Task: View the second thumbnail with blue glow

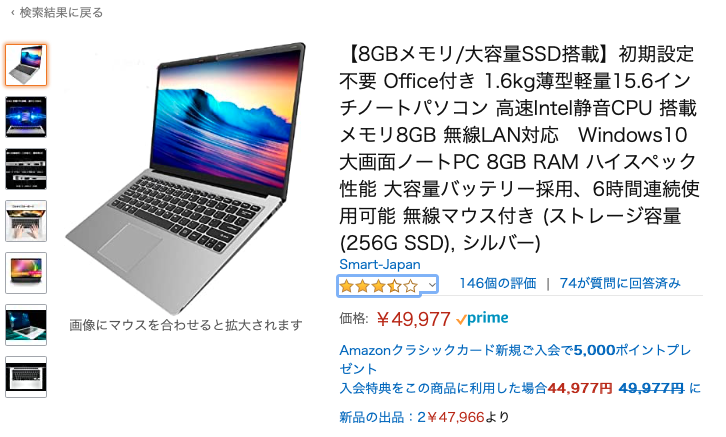Action: coord(26,117)
